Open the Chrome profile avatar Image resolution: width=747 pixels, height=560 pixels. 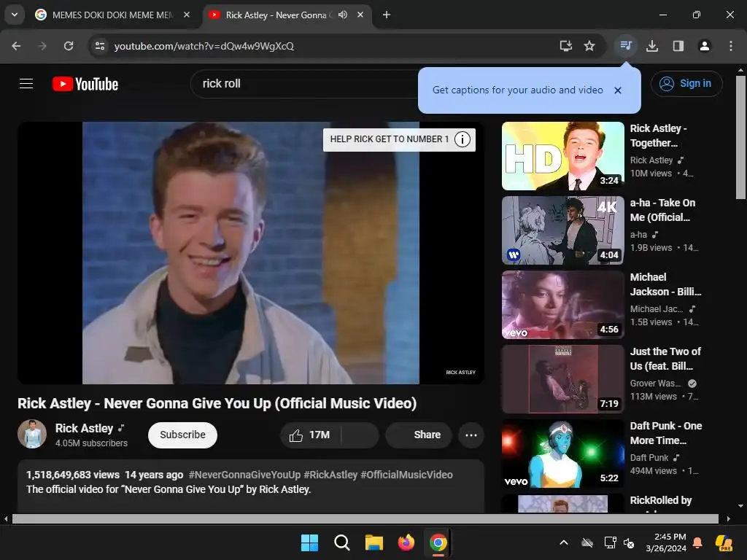tap(705, 46)
